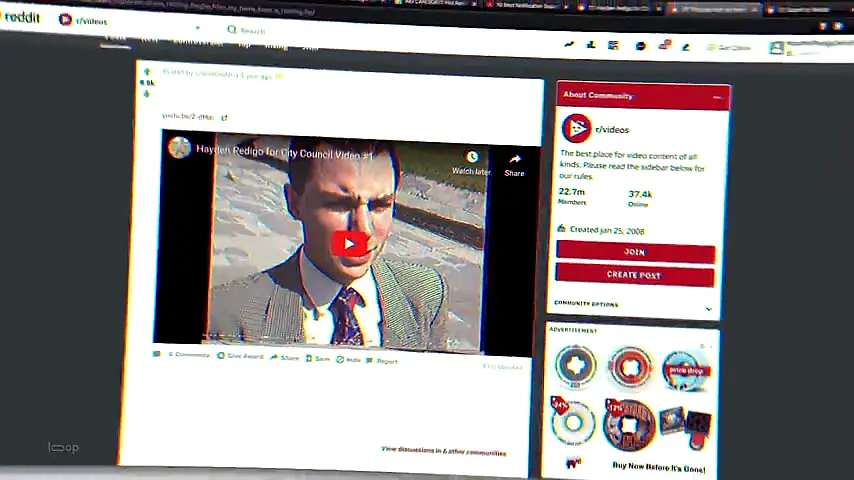854x480 pixels.
Task: Downvote the Hayden Pedigo post
Action: pyautogui.click(x=147, y=94)
